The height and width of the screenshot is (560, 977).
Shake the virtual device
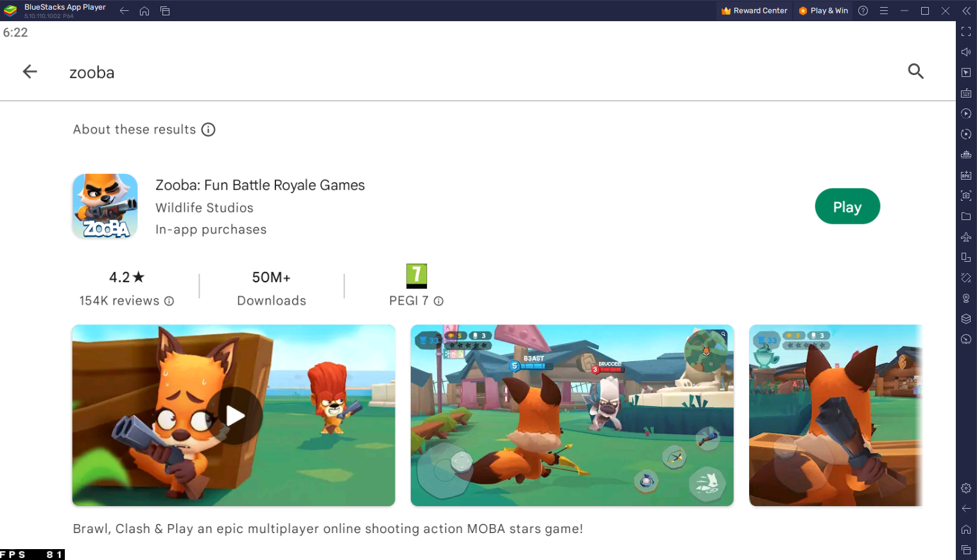(966, 277)
